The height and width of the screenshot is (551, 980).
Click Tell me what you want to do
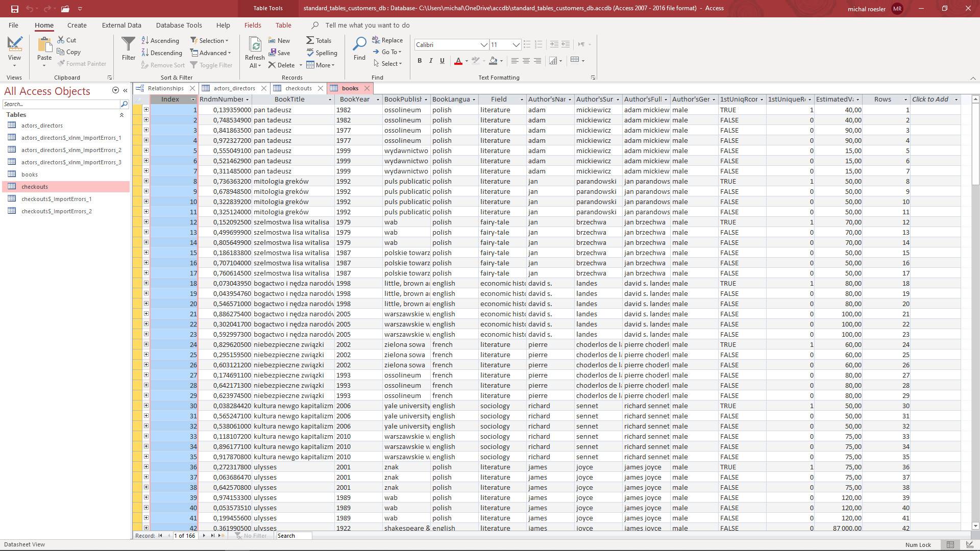coord(367,25)
